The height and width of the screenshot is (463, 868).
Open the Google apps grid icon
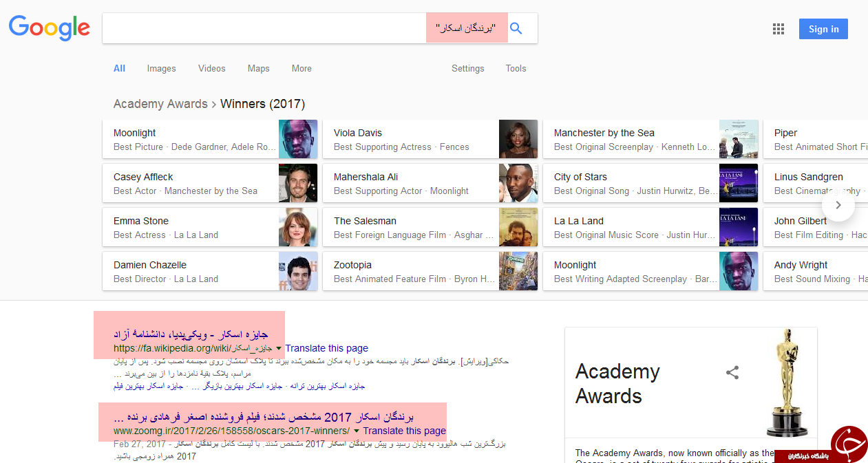[779, 29]
